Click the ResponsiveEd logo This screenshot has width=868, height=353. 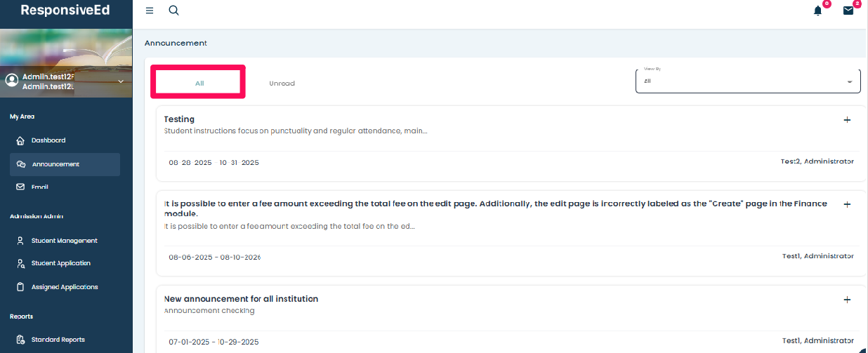click(x=65, y=11)
